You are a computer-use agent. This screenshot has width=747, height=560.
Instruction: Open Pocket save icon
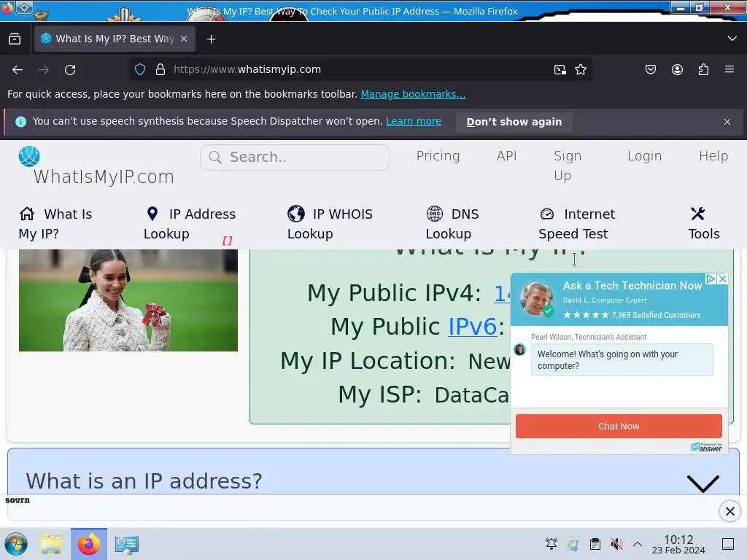coord(651,70)
